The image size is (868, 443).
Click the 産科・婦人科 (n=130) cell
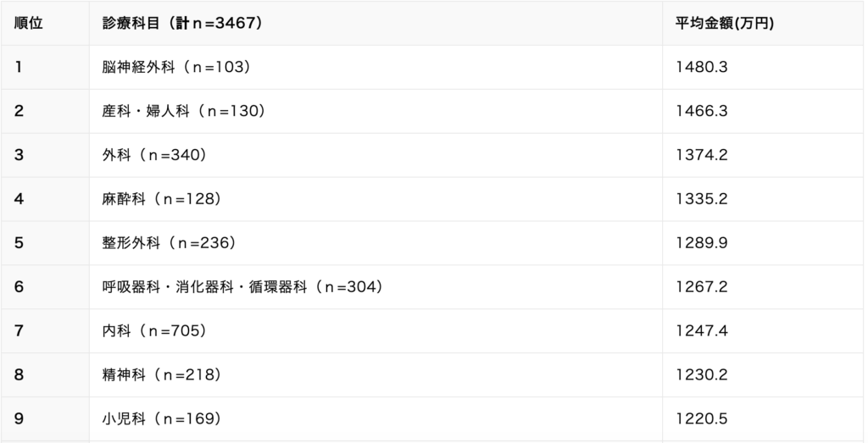(183, 111)
